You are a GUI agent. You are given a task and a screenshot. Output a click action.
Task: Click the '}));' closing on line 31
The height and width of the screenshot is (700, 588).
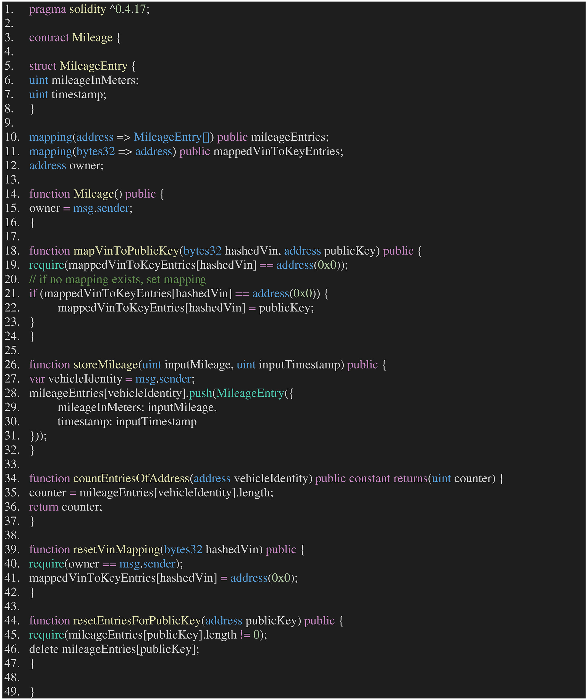(38, 436)
